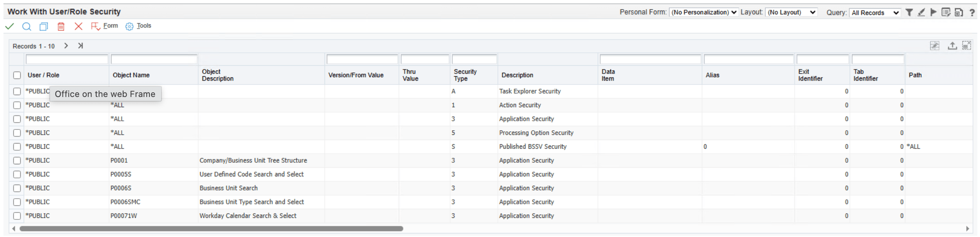
Task: Check the P0001 row checkbox
Action: [x=17, y=161]
